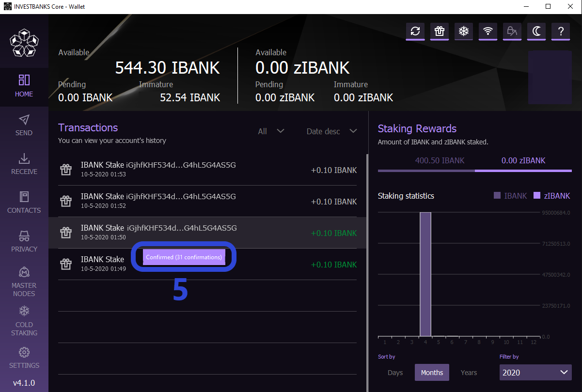This screenshot has height=392, width=582.
Task: Open the CONTACTS section
Action: pos(24,203)
